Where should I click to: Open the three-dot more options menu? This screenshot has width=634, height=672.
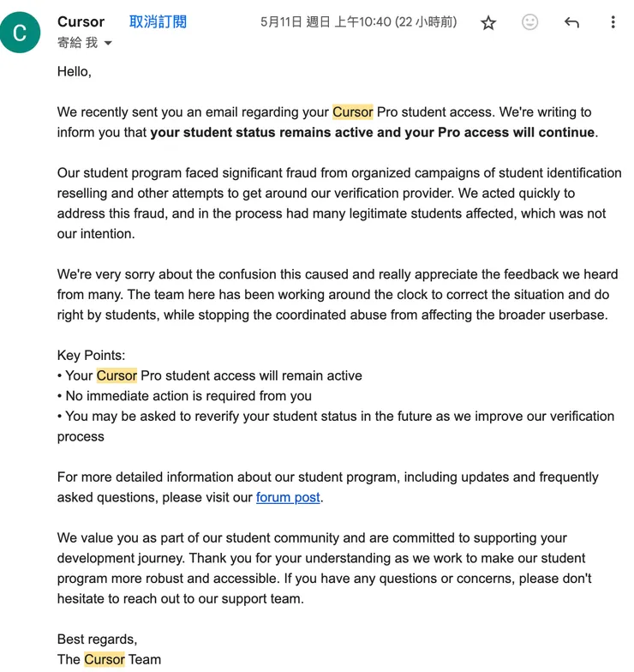coord(613,23)
